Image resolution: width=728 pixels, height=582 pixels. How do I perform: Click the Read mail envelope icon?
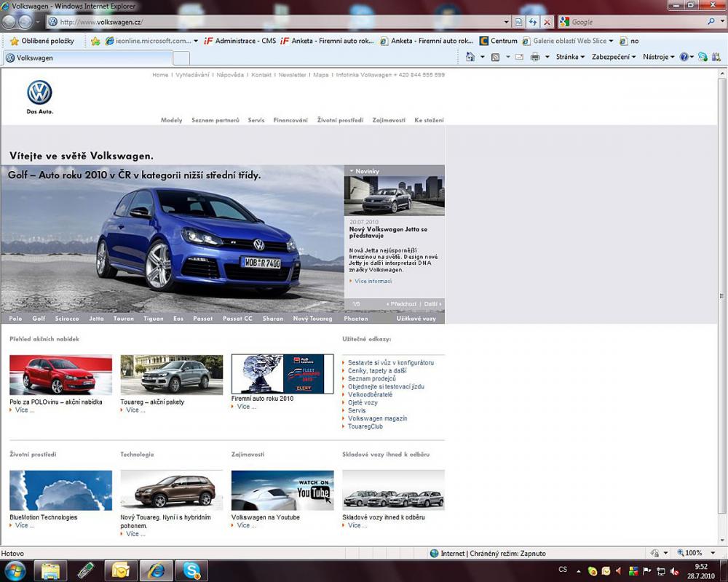point(519,57)
